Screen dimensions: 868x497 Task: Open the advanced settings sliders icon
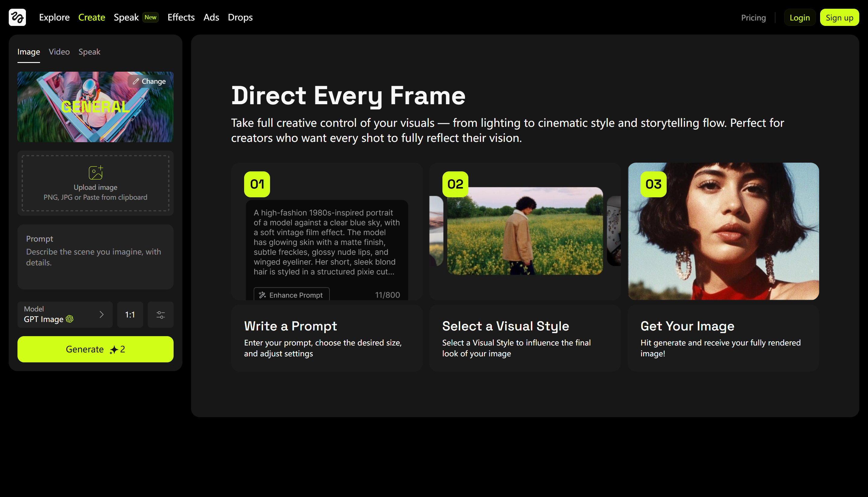pyautogui.click(x=160, y=314)
